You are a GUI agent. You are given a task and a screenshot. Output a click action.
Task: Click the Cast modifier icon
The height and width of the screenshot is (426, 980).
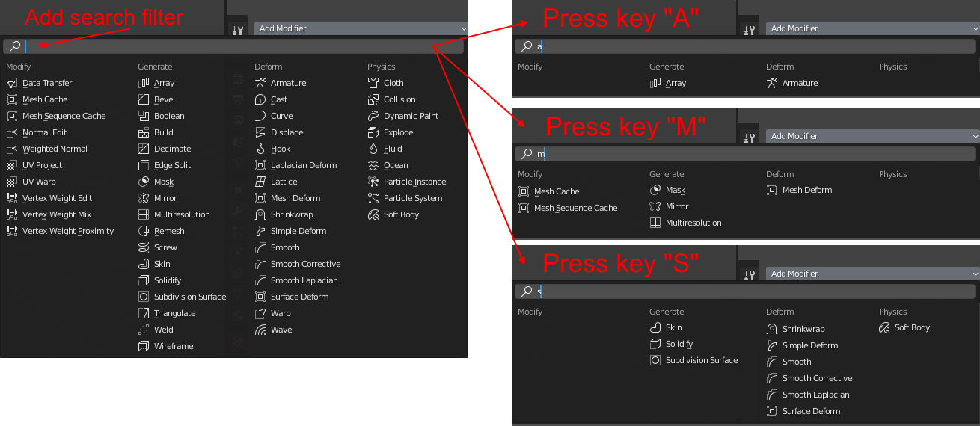click(260, 99)
